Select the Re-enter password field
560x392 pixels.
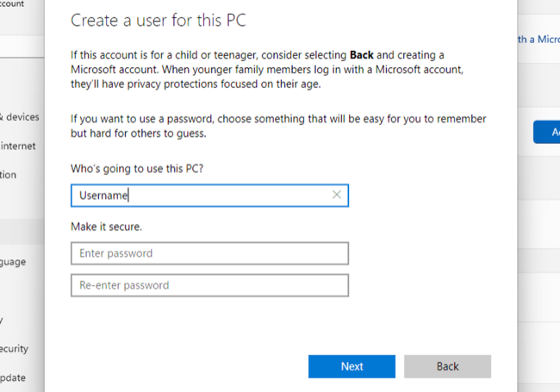pyautogui.click(x=209, y=285)
